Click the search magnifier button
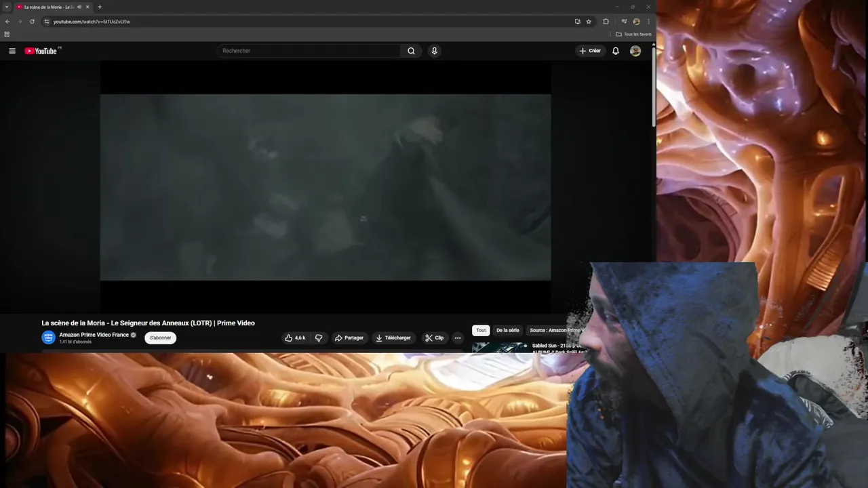 pos(411,51)
